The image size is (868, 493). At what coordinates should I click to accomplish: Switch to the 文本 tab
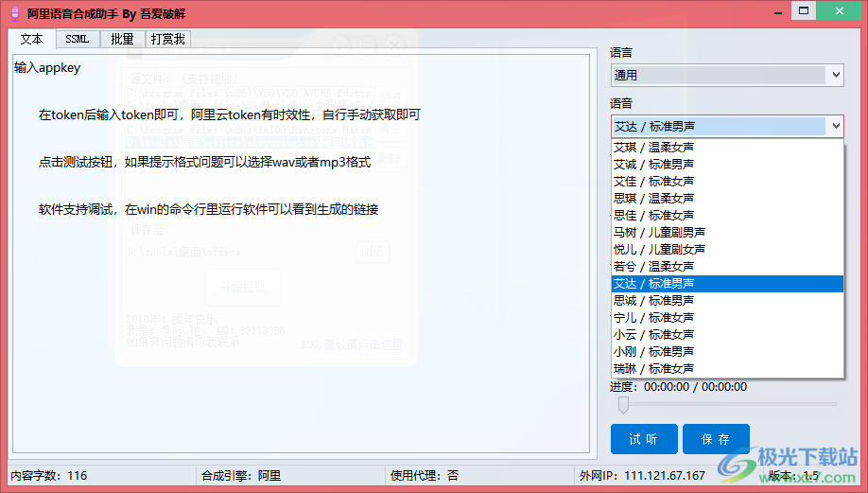31,39
